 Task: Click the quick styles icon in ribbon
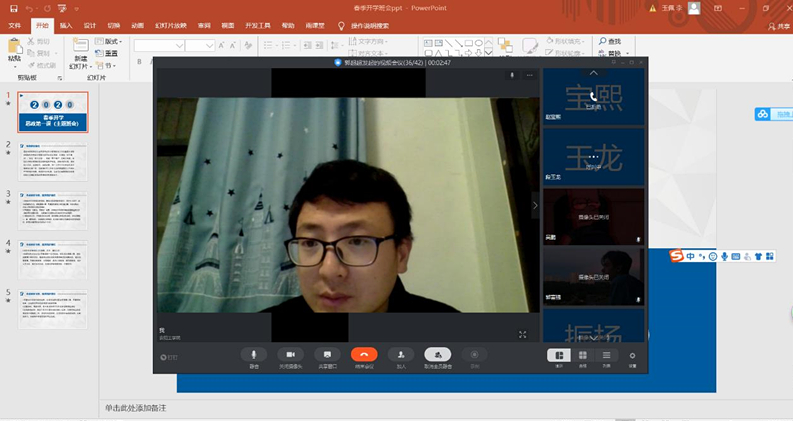530,46
